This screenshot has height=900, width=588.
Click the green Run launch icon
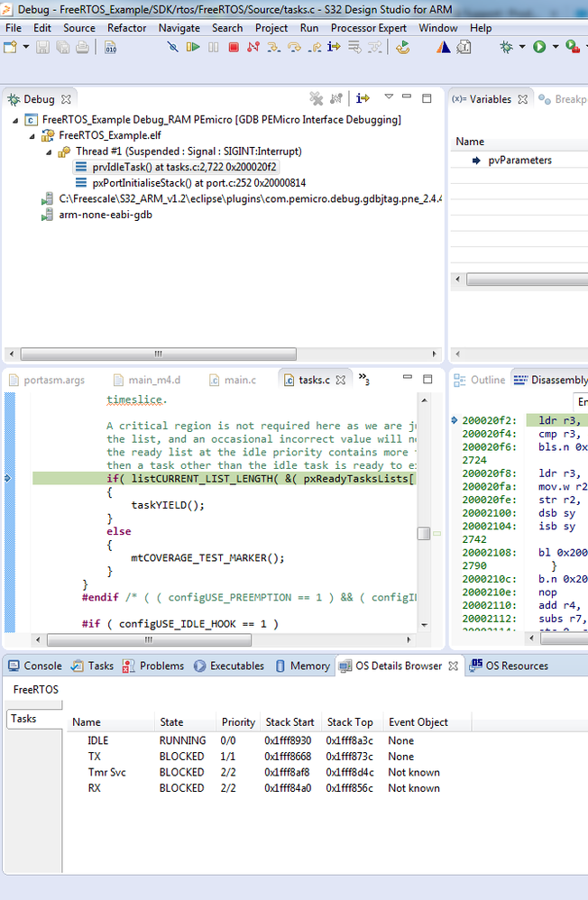pos(539,47)
